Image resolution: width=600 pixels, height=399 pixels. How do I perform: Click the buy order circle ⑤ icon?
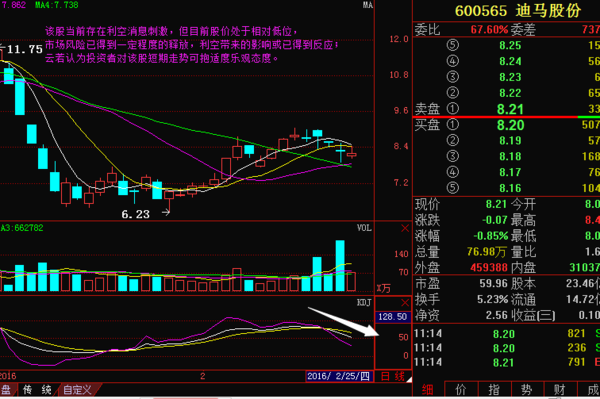click(x=452, y=188)
